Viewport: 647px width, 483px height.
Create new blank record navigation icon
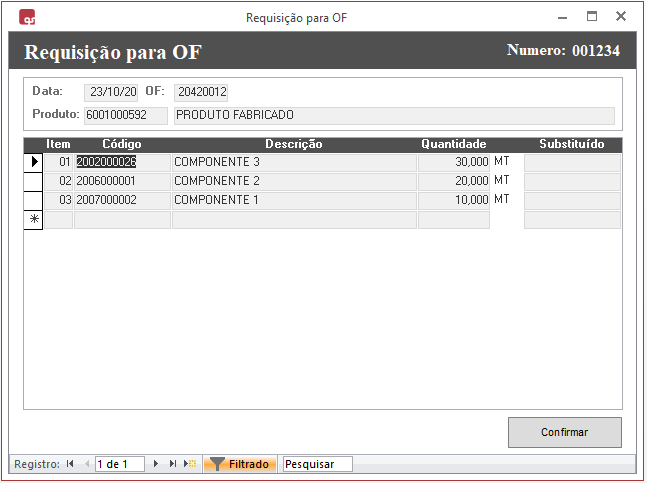(189, 464)
